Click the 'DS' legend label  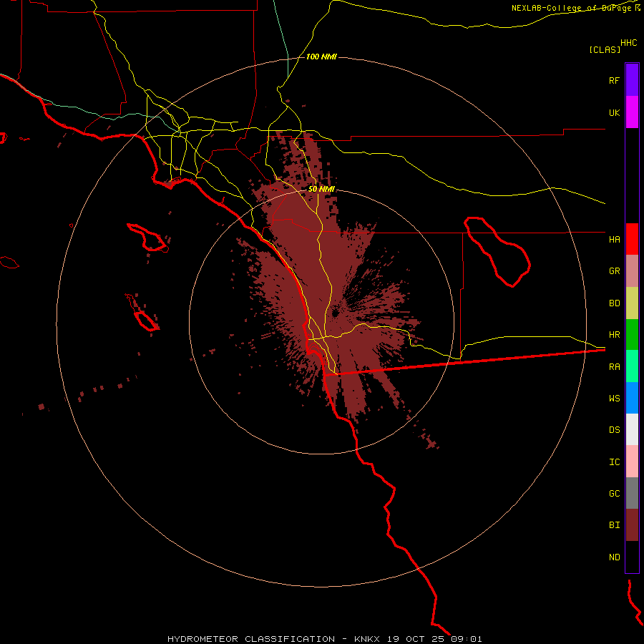(614, 430)
